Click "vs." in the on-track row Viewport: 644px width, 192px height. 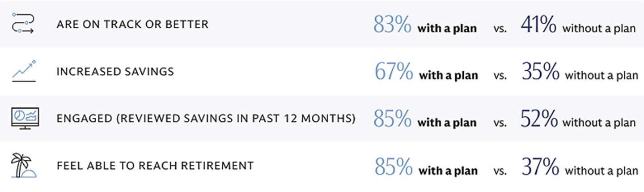pyautogui.click(x=500, y=30)
